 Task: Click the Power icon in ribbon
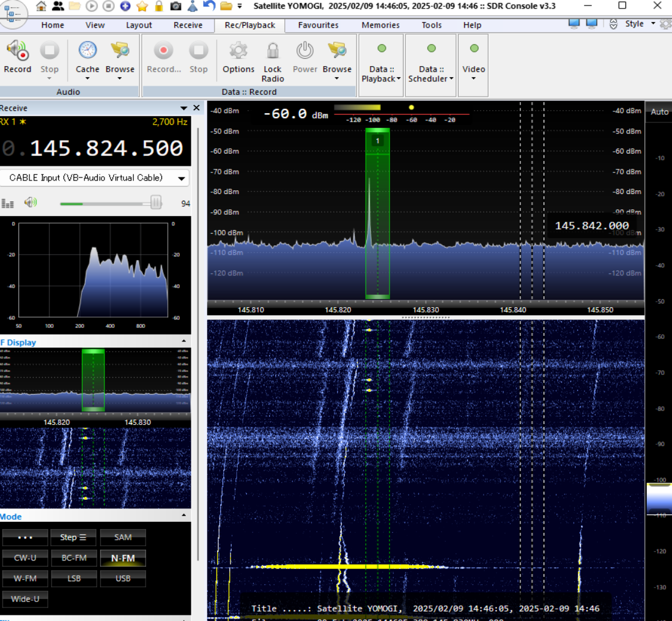tap(305, 50)
